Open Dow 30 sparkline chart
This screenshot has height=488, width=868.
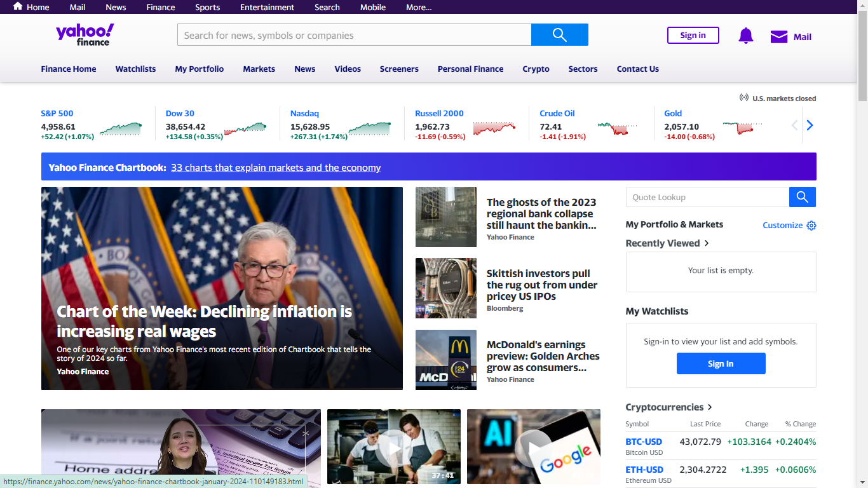pyautogui.click(x=245, y=129)
